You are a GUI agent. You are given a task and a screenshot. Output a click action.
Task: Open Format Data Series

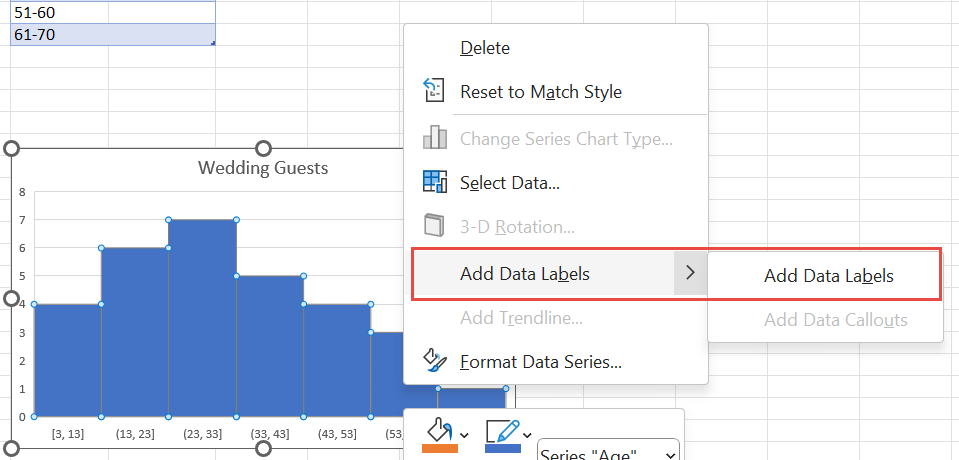pyautogui.click(x=541, y=362)
